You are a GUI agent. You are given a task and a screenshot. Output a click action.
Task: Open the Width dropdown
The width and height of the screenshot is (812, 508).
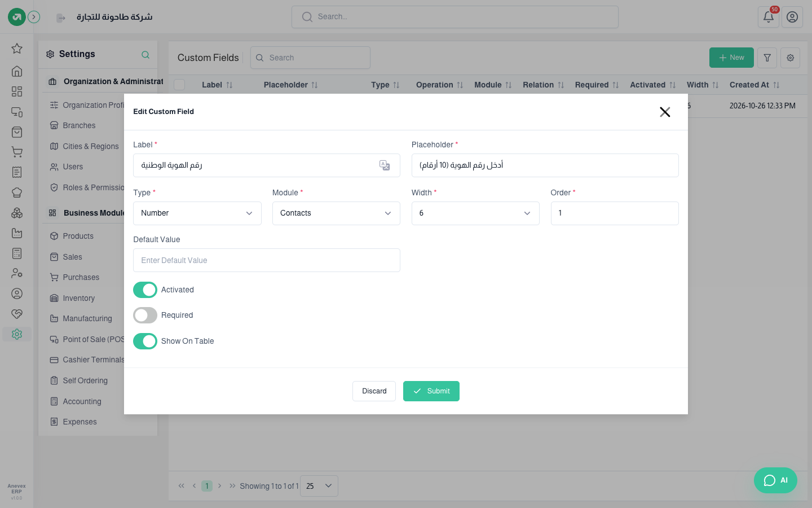click(475, 213)
